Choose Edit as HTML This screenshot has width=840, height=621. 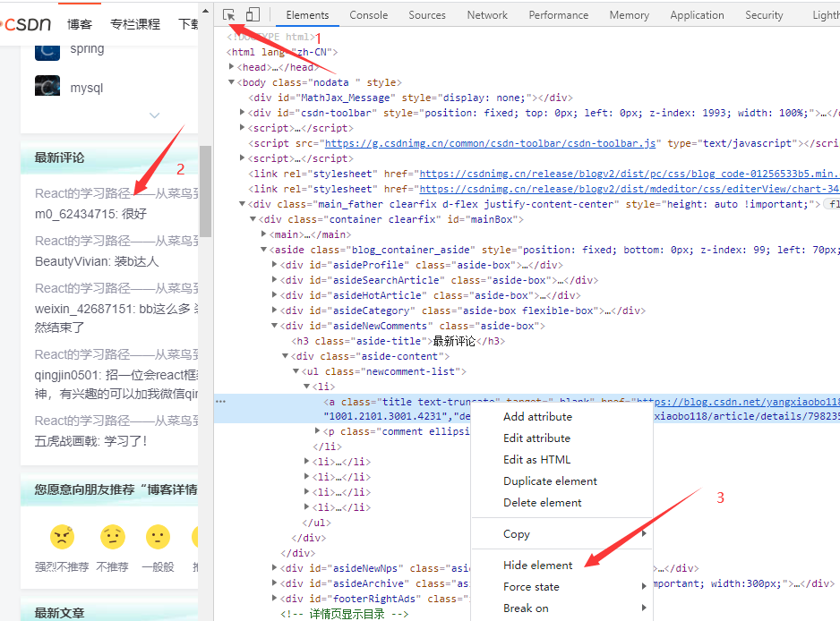point(562,459)
